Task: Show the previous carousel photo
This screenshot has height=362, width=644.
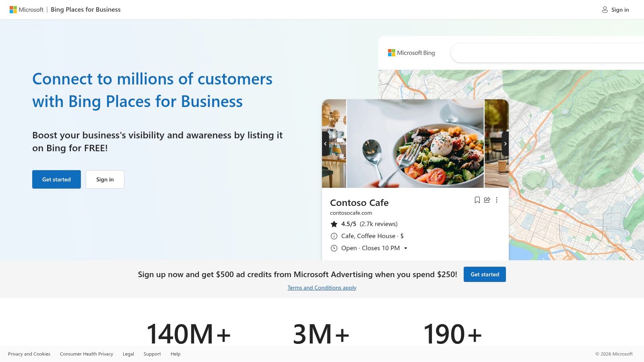Action: pos(325,144)
